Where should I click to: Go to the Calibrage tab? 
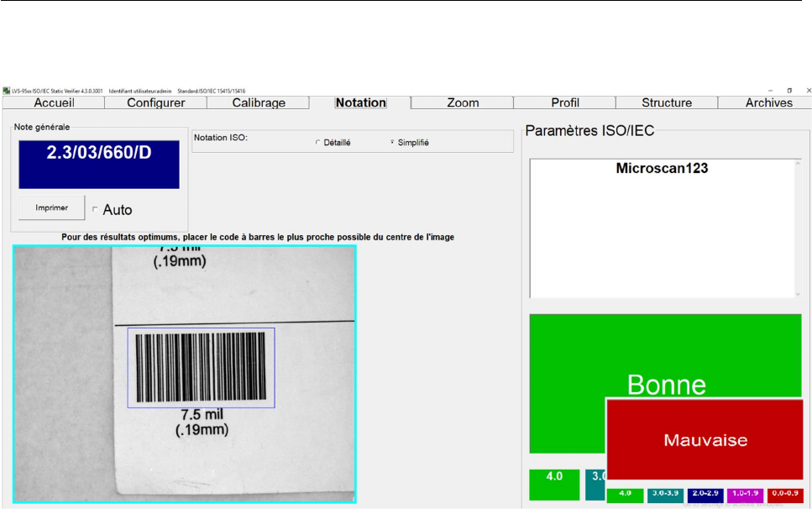[x=259, y=102]
